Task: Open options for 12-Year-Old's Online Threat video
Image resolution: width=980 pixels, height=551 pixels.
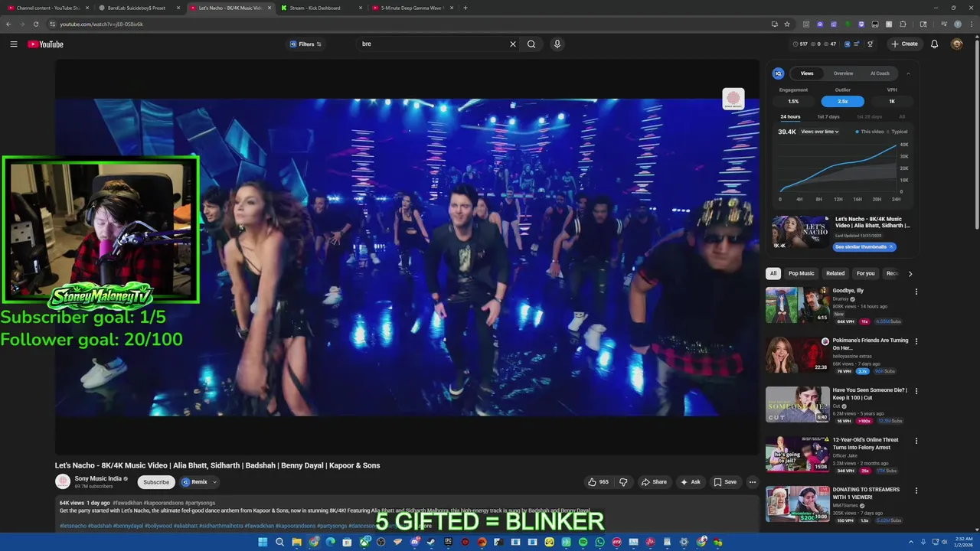Action: pos(916,441)
